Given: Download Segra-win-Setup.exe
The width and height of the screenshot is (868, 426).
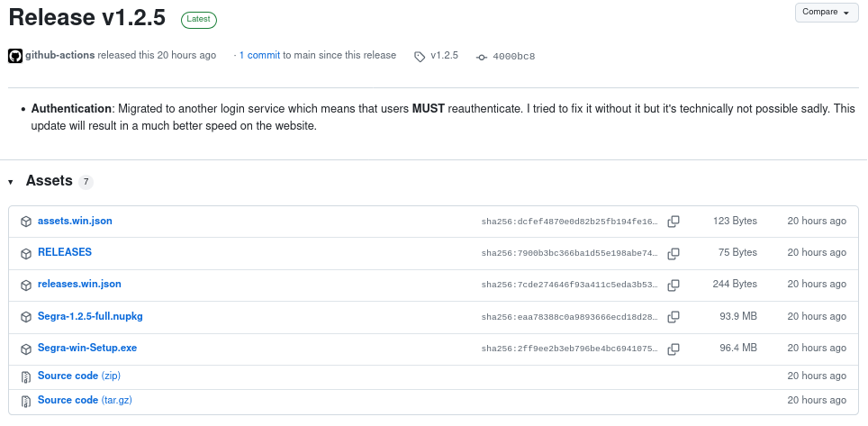Looking at the screenshot, I should pos(86,348).
